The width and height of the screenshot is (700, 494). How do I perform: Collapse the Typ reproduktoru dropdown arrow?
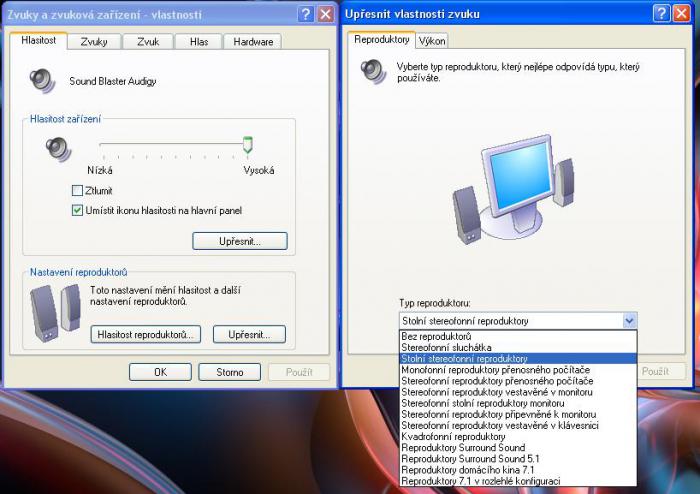pos(629,321)
